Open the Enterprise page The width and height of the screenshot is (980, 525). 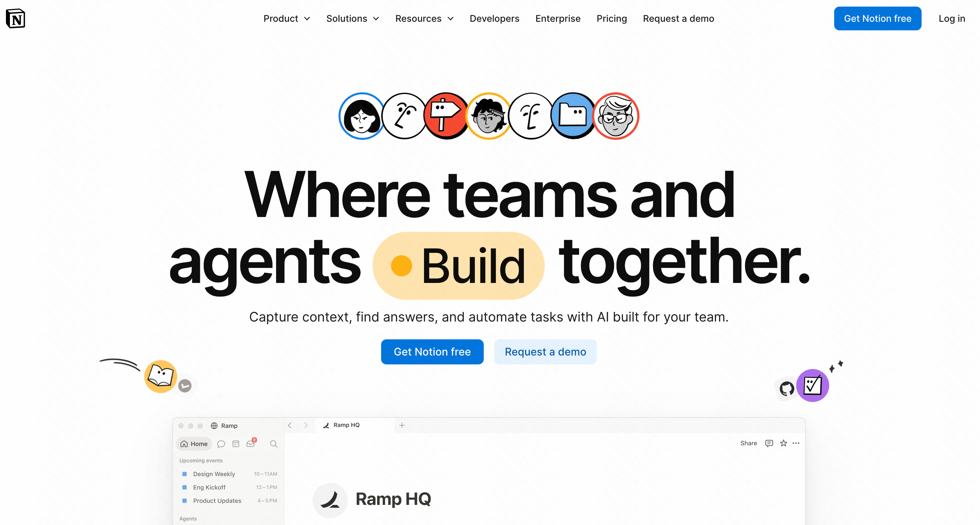pyautogui.click(x=558, y=18)
